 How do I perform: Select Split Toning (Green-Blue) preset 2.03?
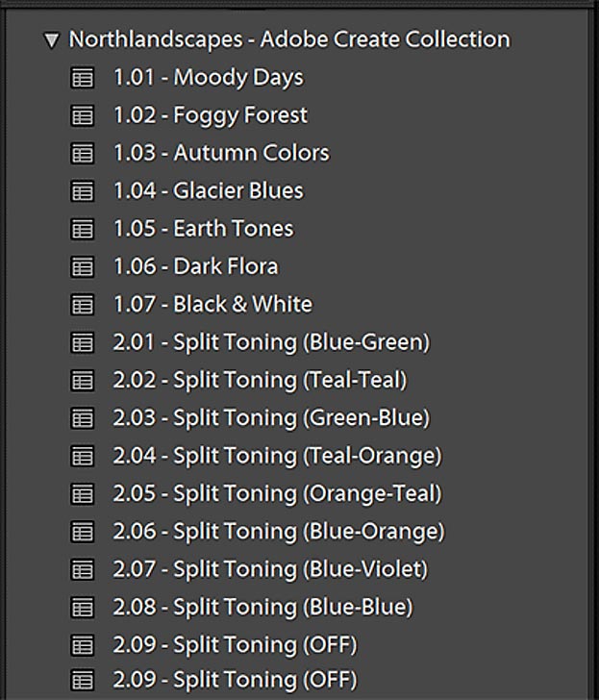(x=270, y=418)
